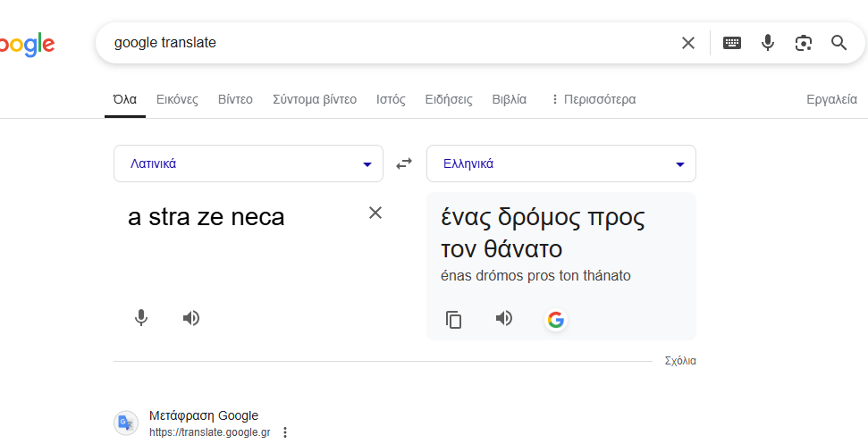The width and height of the screenshot is (868, 444).
Task: Start voice search with the microphone icon
Action: pos(767,43)
